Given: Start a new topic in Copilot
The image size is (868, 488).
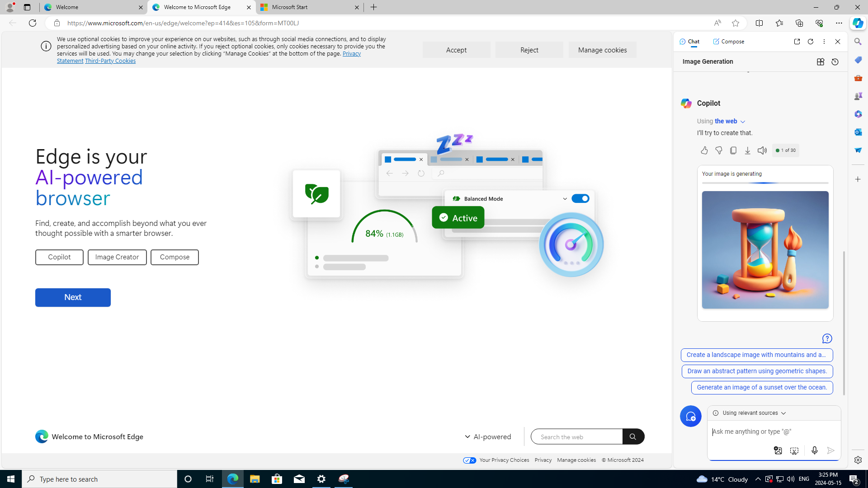Looking at the screenshot, I should coord(690,416).
